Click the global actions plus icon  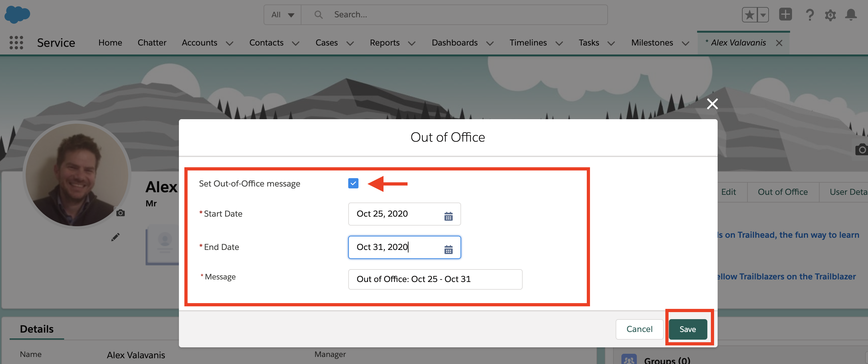pyautogui.click(x=786, y=14)
